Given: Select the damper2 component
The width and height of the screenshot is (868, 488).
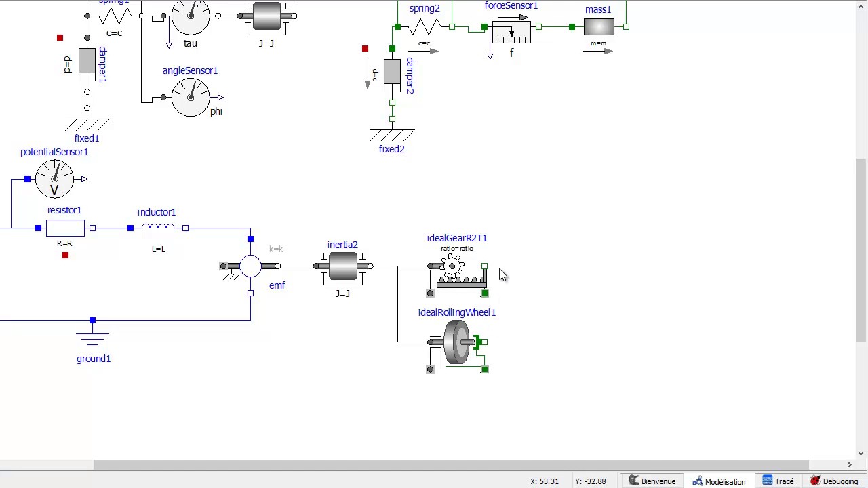Looking at the screenshot, I should click(x=392, y=72).
